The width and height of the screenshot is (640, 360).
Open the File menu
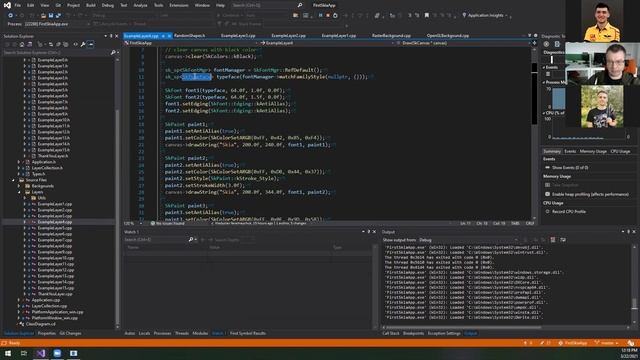pyautogui.click(x=18, y=5)
